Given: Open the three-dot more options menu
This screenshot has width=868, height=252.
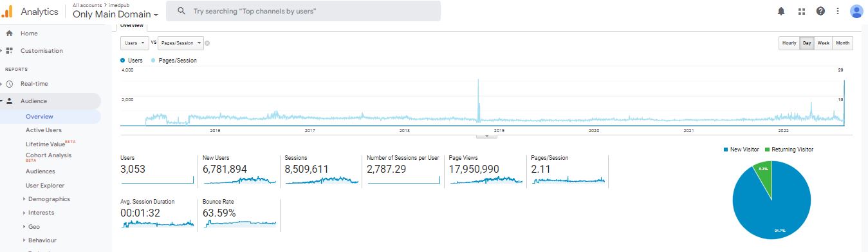Looking at the screenshot, I should (x=837, y=11).
